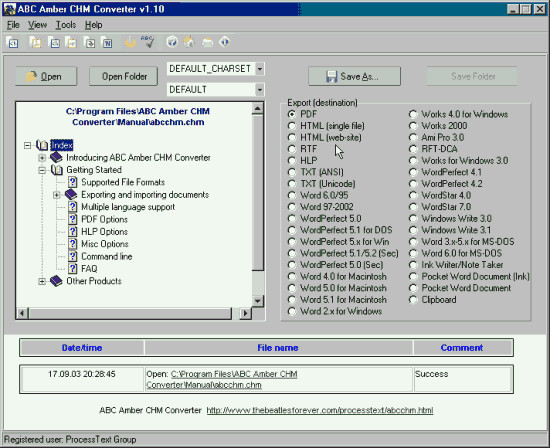The width and height of the screenshot is (550, 448).
Task: Open the abcchm.chm file path link in log
Action: (222, 380)
